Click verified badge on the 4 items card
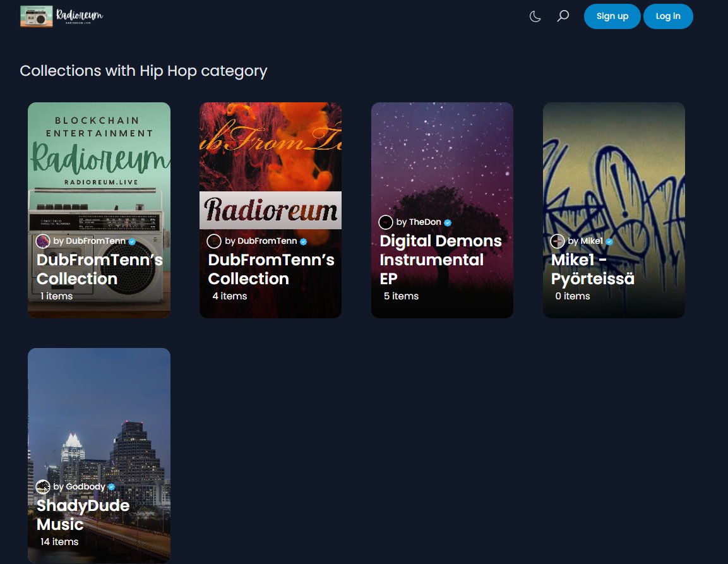The height and width of the screenshot is (564, 728). 303,242
